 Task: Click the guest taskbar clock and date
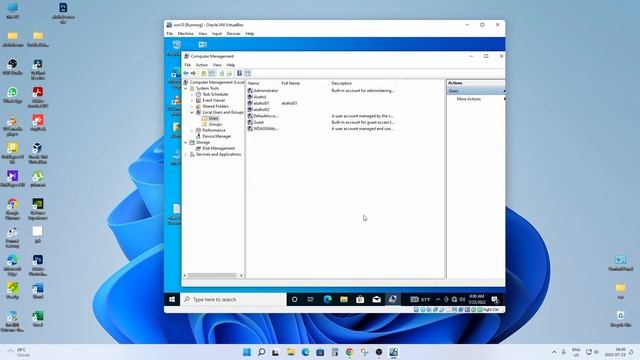coord(476,299)
